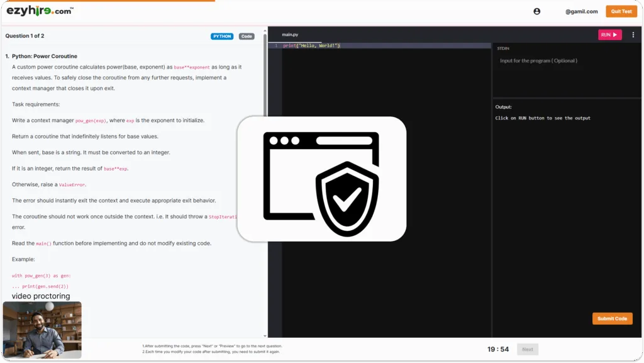Click the question panel vertical scrollbar
Screen dimensions: 644x363
(265, 189)
